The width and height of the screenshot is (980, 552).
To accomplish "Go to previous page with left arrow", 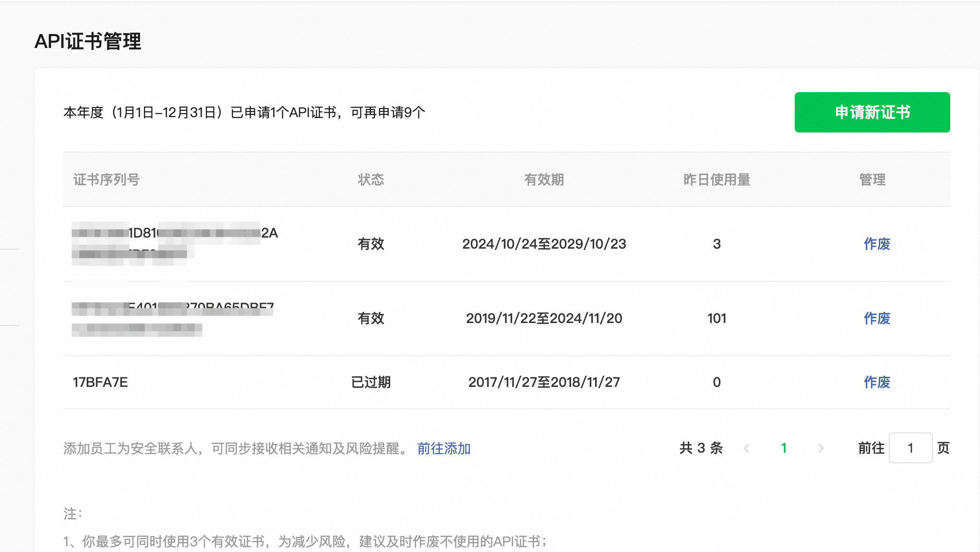I will click(x=747, y=448).
